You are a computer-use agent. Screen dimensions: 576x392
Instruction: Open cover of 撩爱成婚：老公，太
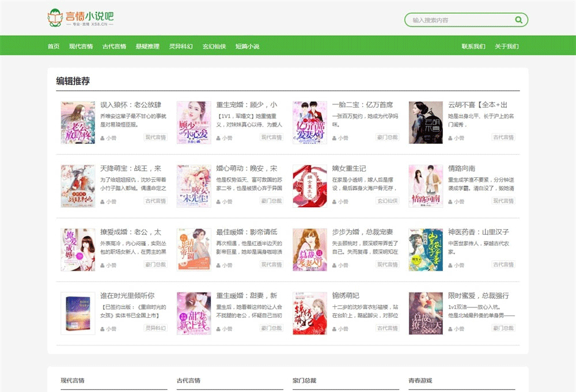(78, 250)
